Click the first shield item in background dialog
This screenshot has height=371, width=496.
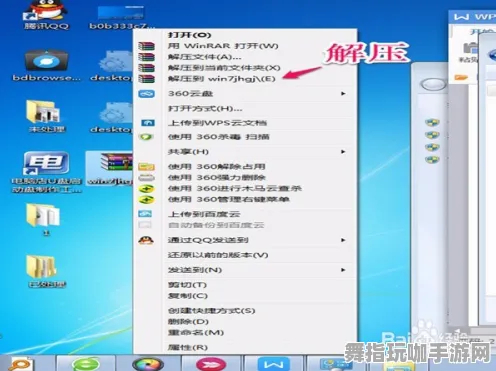[432, 122]
